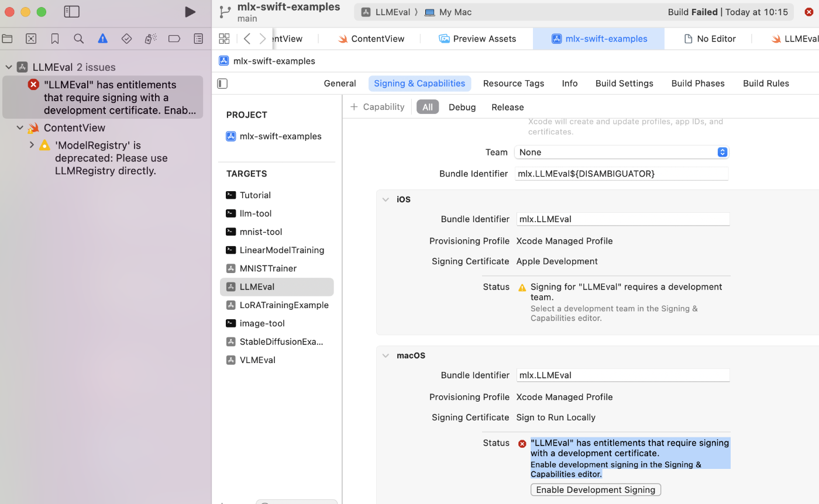Switch to No Editor tab
819x504 pixels.
point(710,39)
